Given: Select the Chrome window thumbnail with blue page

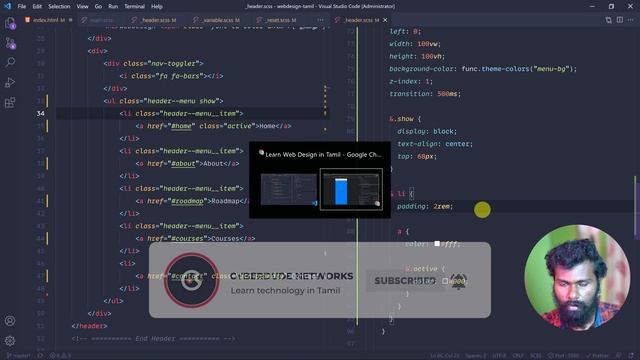Looking at the screenshot, I should point(351,189).
